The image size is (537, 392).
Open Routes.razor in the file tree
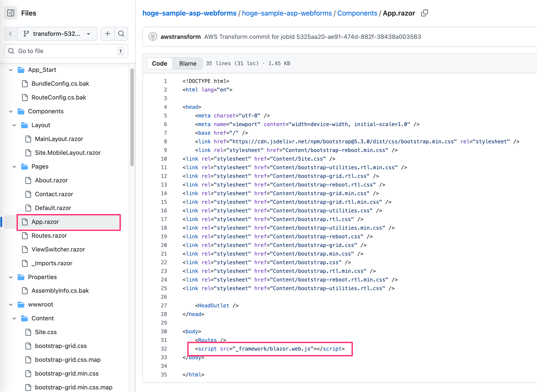(x=49, y=235)
